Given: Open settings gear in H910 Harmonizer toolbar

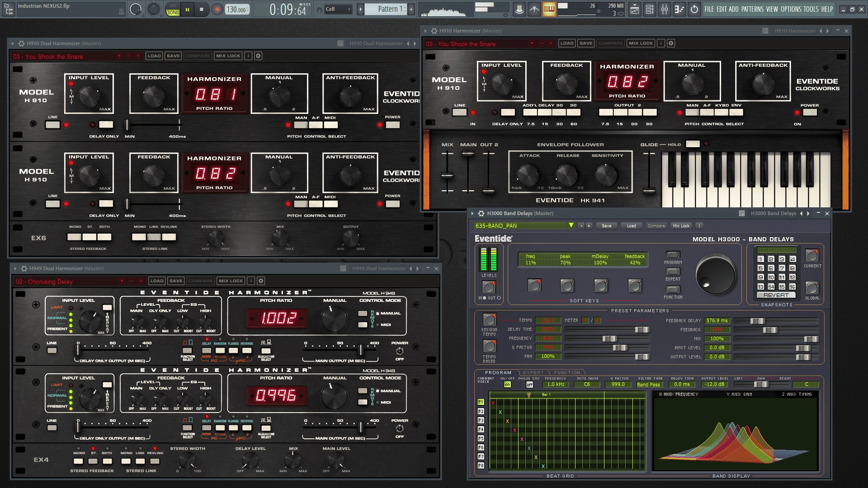Looking at the screenshot, I should click(x=671, y=43).
